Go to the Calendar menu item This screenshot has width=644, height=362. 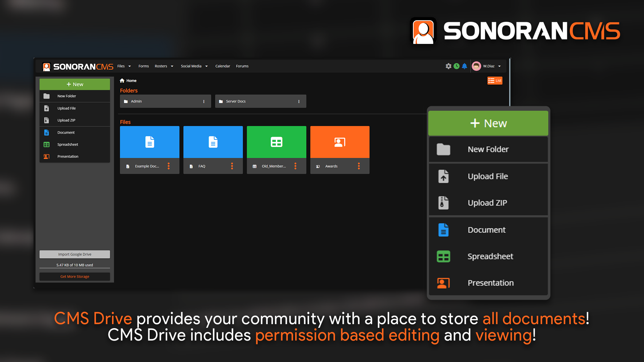pos(222,66)
